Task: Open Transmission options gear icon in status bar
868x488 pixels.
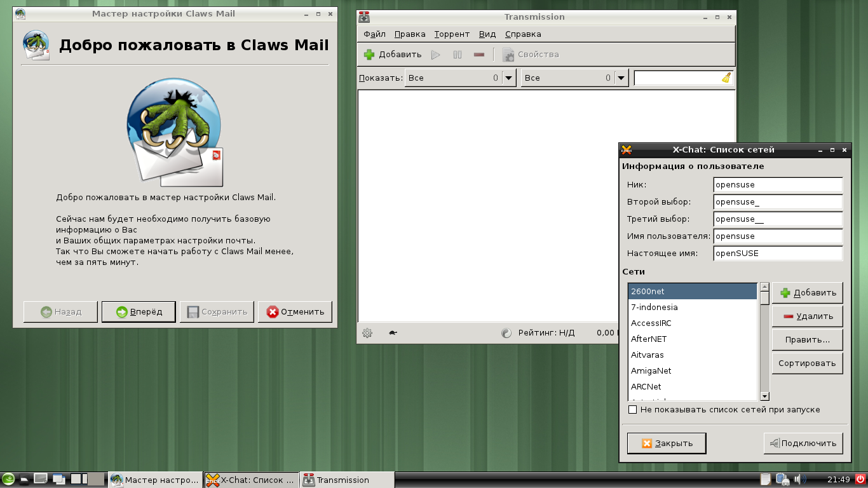Action: (x=367, y=332)
